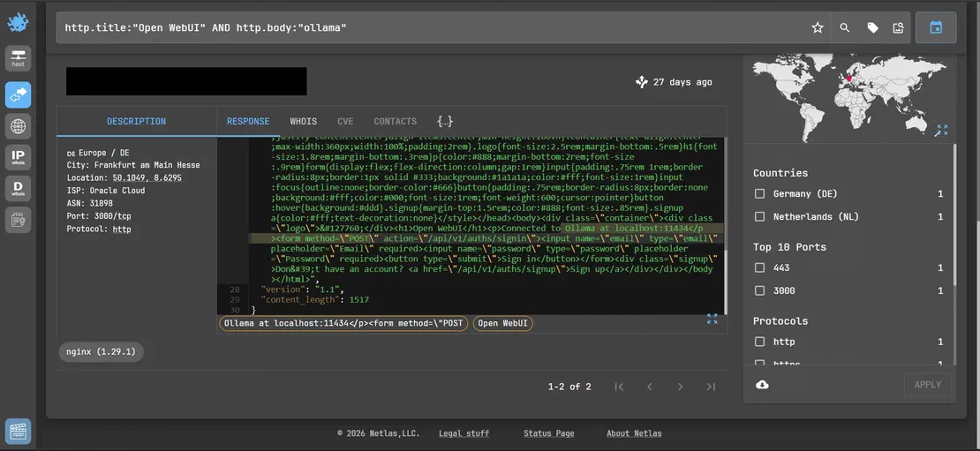Screen dimensions: 980x451
Task: Go to next results page
Action: tap(680, 387)
